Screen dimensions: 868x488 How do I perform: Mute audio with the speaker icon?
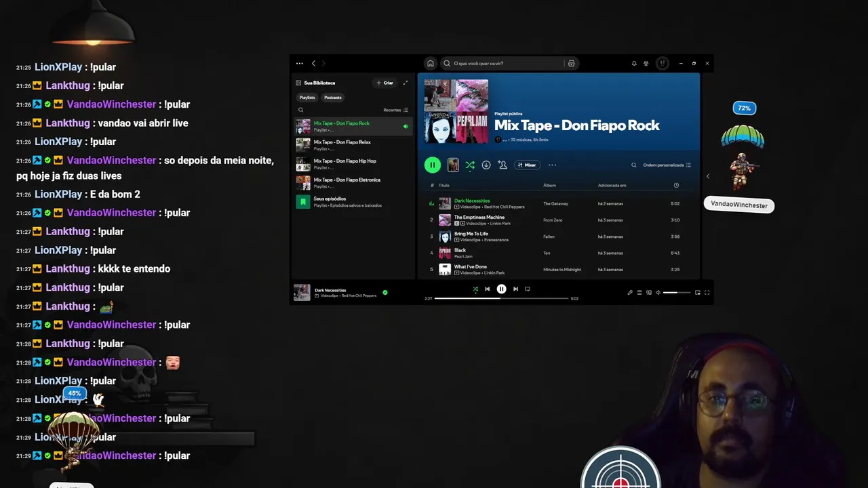pyautogui.click(x=658, y=292)
